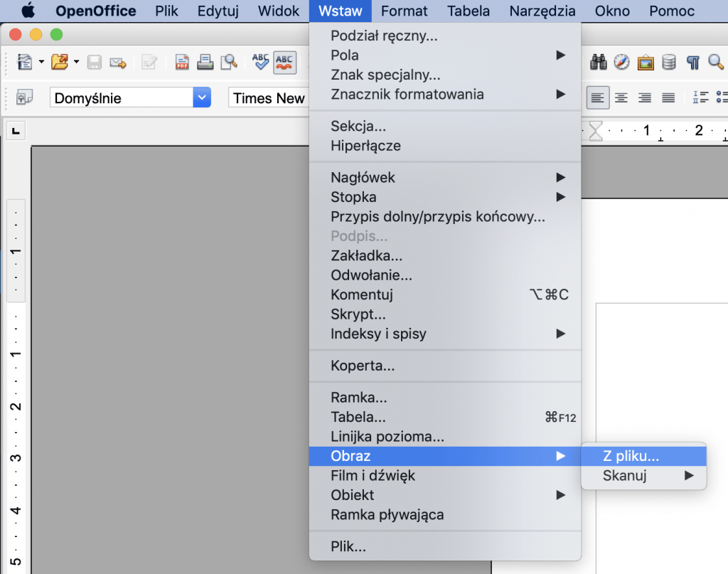Expand Indeksy i spisy submenu

tap(445, 334)
